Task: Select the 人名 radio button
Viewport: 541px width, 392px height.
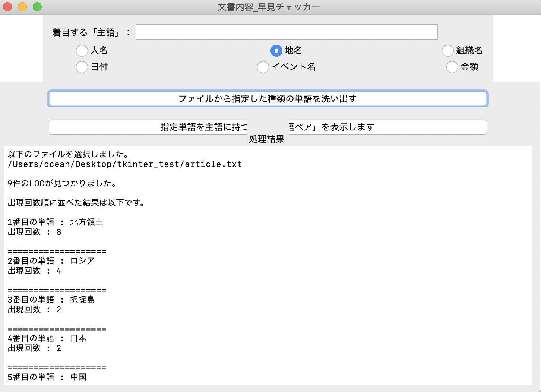Action: (82, 51)
